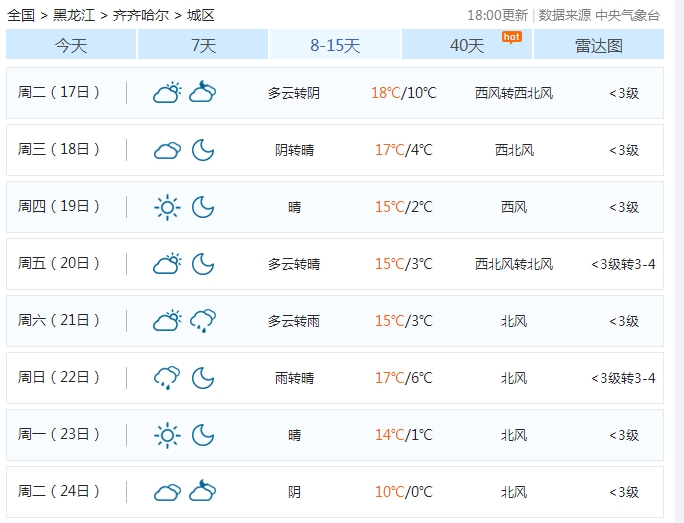This screenshot has width=684, height=523.
Task: Click wind level <3级转3-4 for 22日
Action: tap(623, 378)
